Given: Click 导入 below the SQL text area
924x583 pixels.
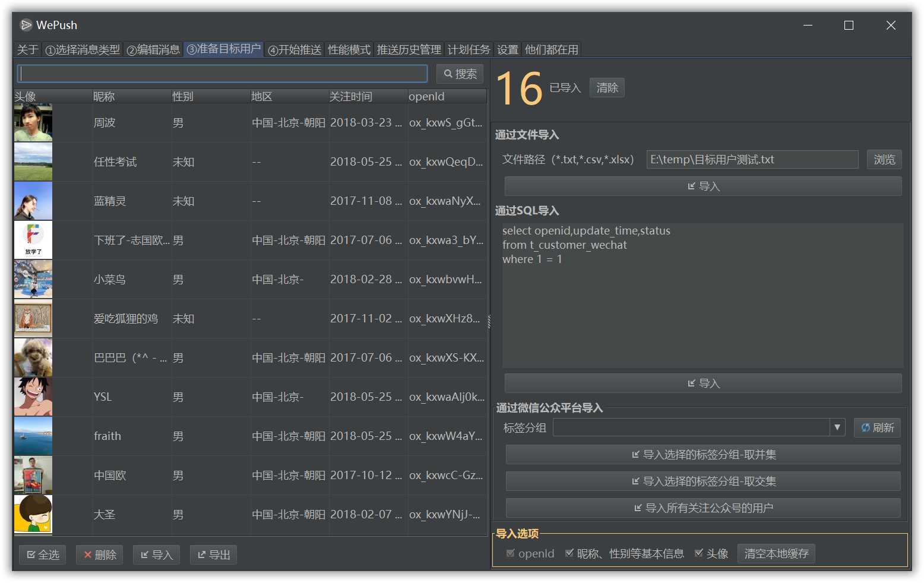Looking at the screenshot, I should tap(703, 383).
